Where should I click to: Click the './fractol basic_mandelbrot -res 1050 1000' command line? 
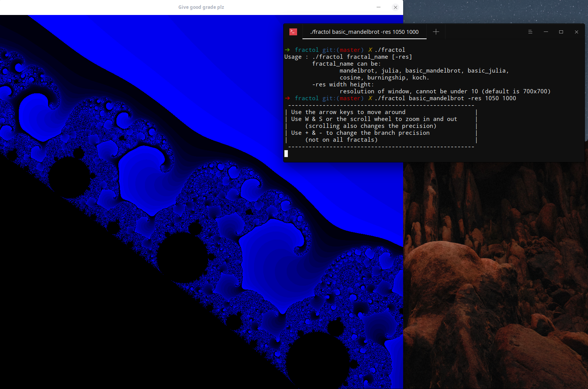pyautogui.click(x=400, y=98)
